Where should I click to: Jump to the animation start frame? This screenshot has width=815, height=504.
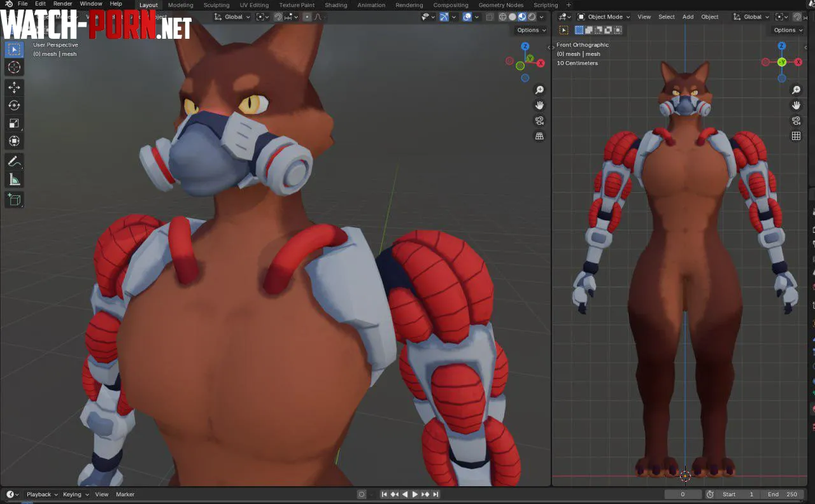tap(384, 494)
